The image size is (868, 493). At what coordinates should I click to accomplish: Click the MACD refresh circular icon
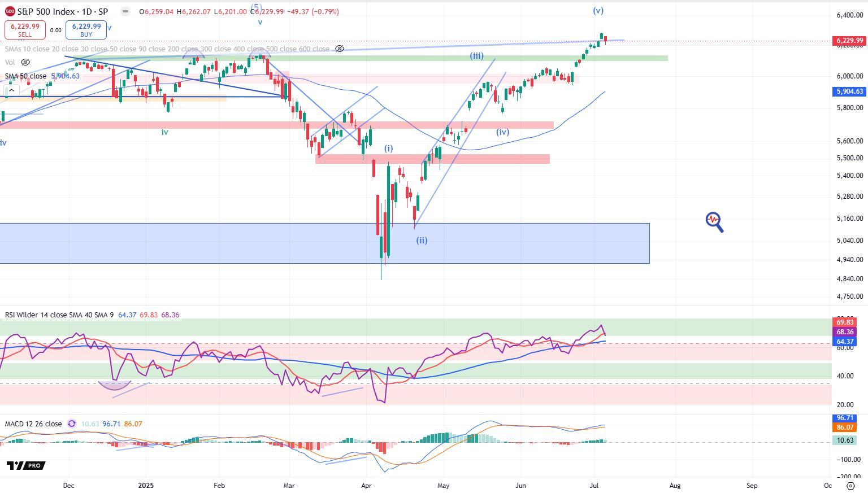[72, 424]
